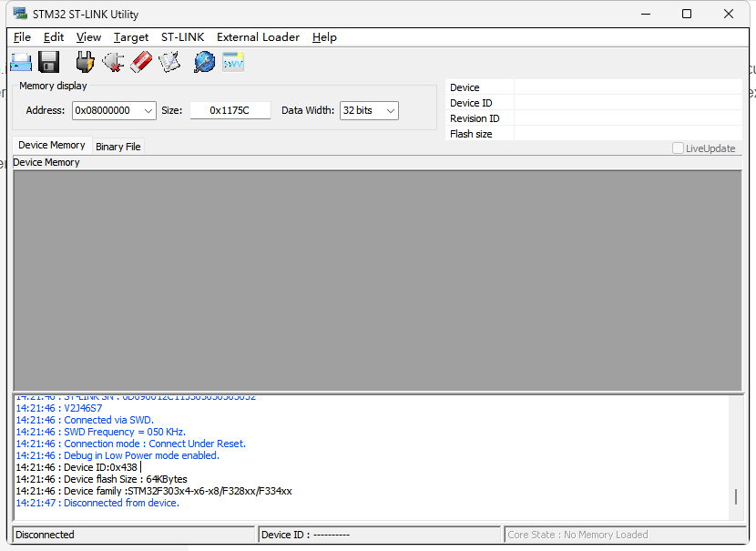Click the 'Disconnected' status bar entry
756x551 pixels.
coord(133,535)
